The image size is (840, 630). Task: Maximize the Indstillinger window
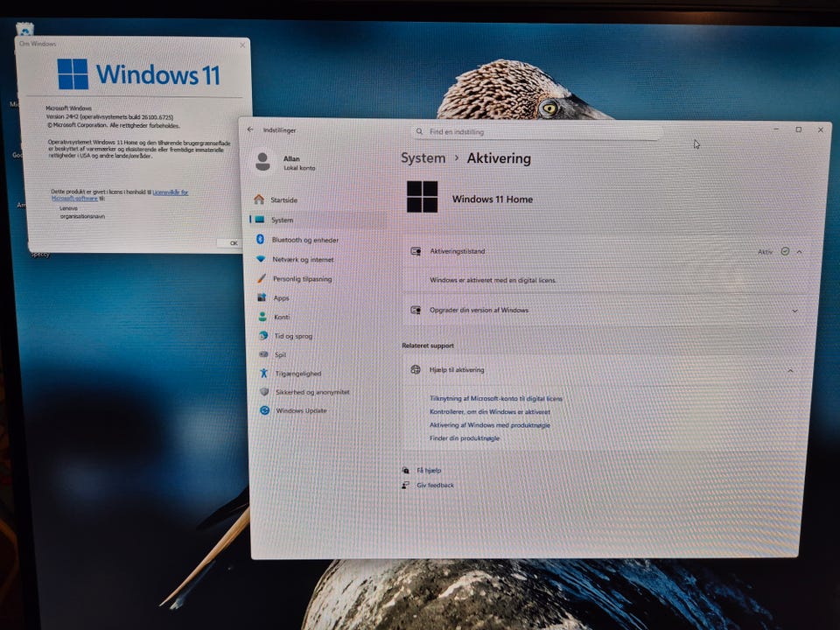click(798, 129)
